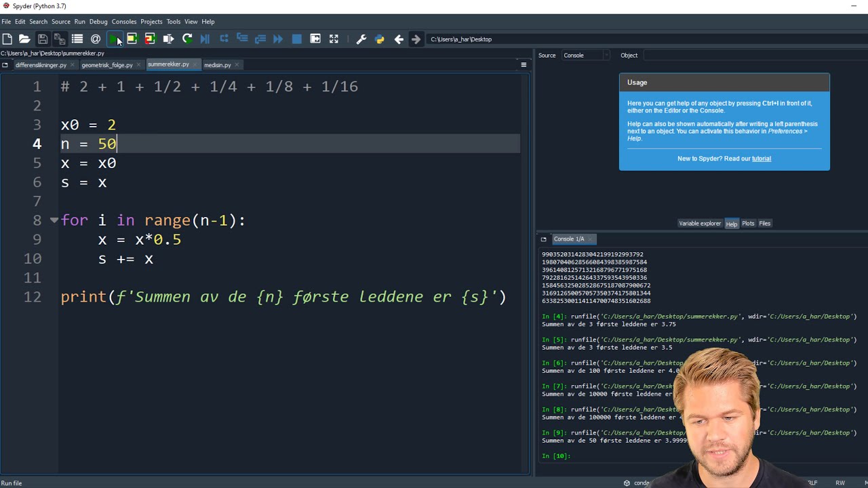Browse editor tabs icon
This screenshot has height=488, width=868.
click(x=5, y=65)
